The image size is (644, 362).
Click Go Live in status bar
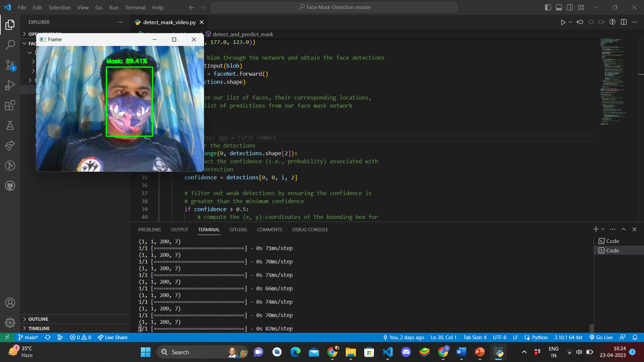(601, 338)
